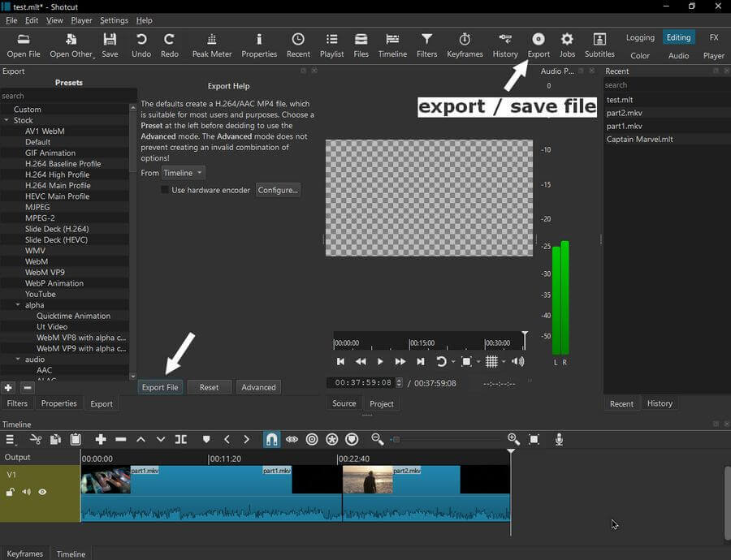Open the loop toggle dropdown arrow

[453, 362]
